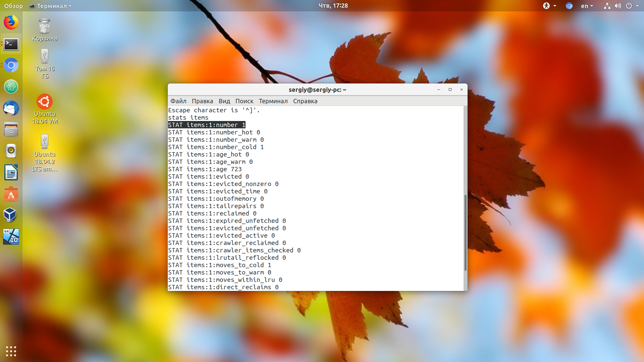Open the network status indicator

click(x=607, y=6)
